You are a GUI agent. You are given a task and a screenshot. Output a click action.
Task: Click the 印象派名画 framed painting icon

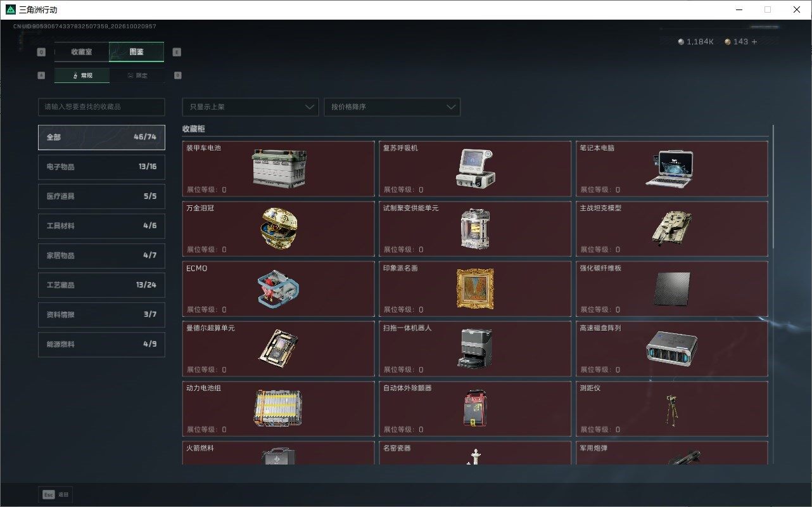[x=475, y=288]
